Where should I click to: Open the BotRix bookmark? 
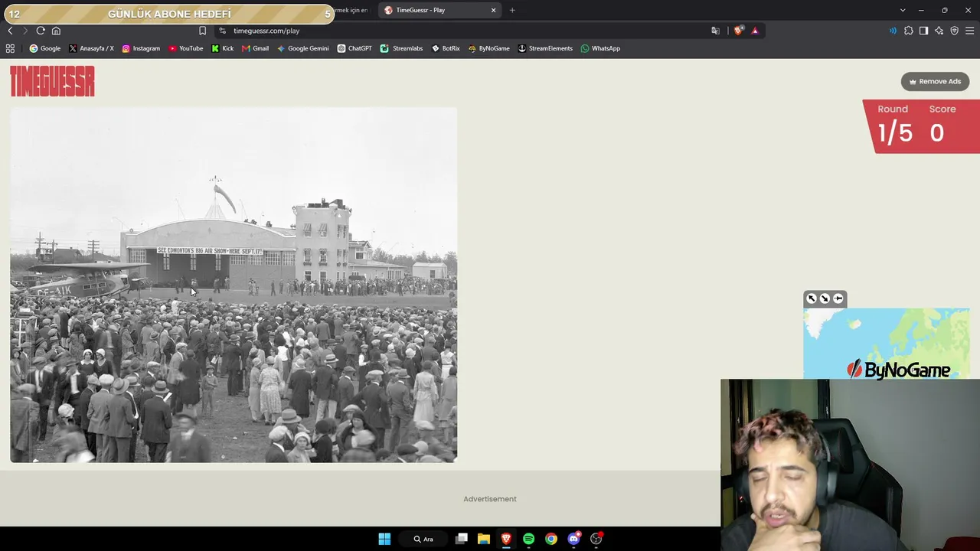(446, 48)
